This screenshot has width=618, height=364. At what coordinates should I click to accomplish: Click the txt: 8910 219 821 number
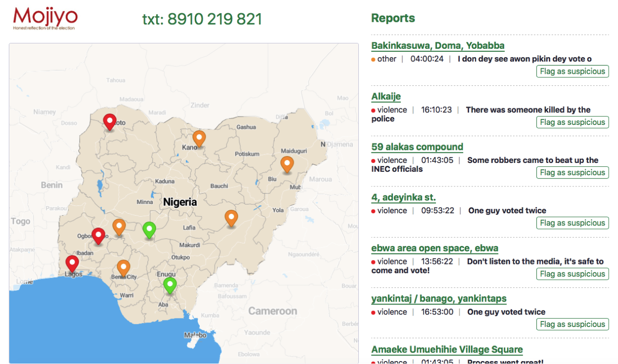(x=202, y=19)
